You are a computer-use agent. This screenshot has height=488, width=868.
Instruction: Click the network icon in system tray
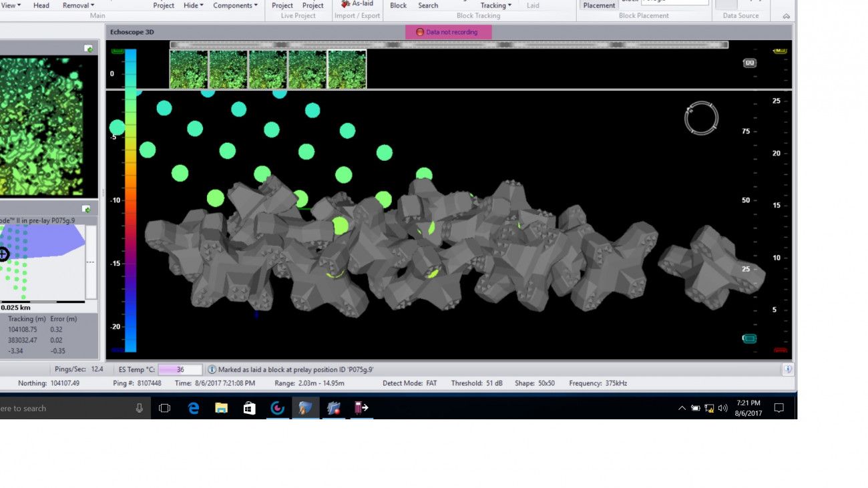pyautogui.click(x=709, y=408)
